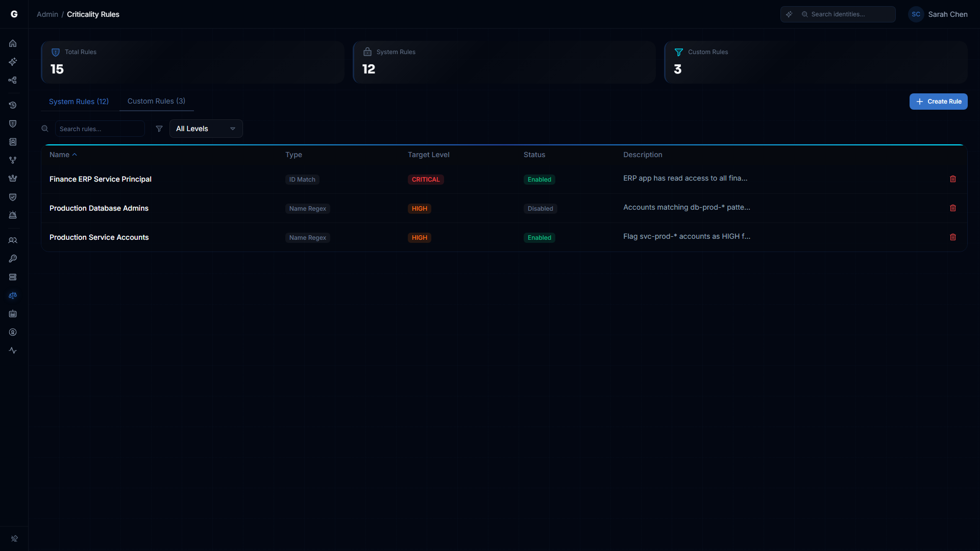Click the Create Rule button
The image size is (980, 551).
(x=939, y=102)
